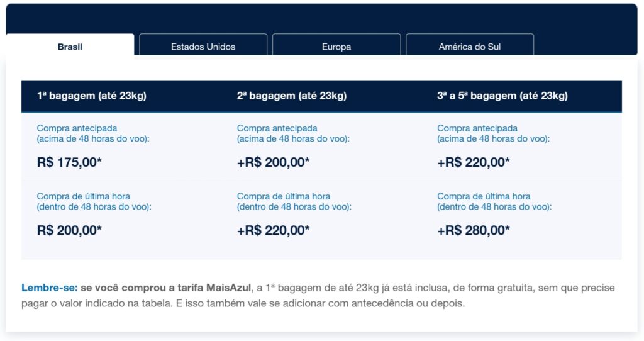Click the Lembre-se text
This screenshot has width=644, height=341.
(49, 288)
